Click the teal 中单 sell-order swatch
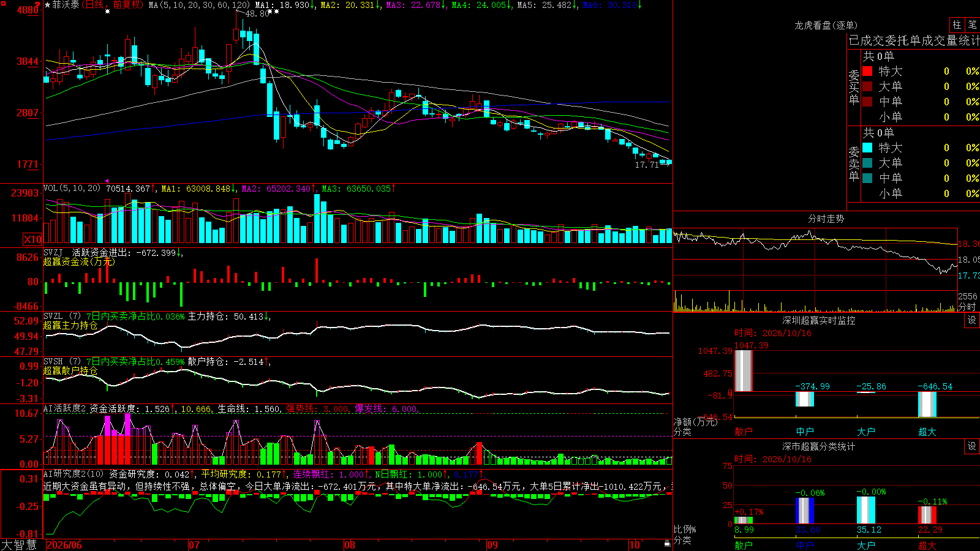This screenshot has height=551, width=980. point(867,178)
